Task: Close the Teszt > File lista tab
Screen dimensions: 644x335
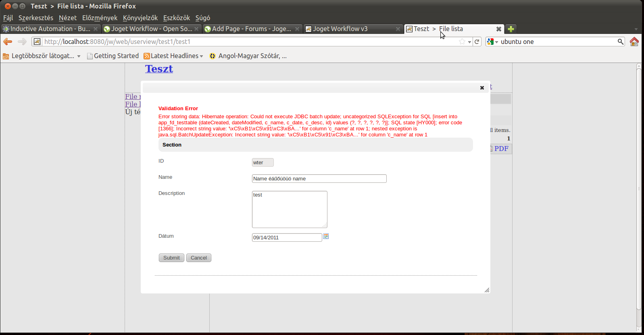Action: 499,29
